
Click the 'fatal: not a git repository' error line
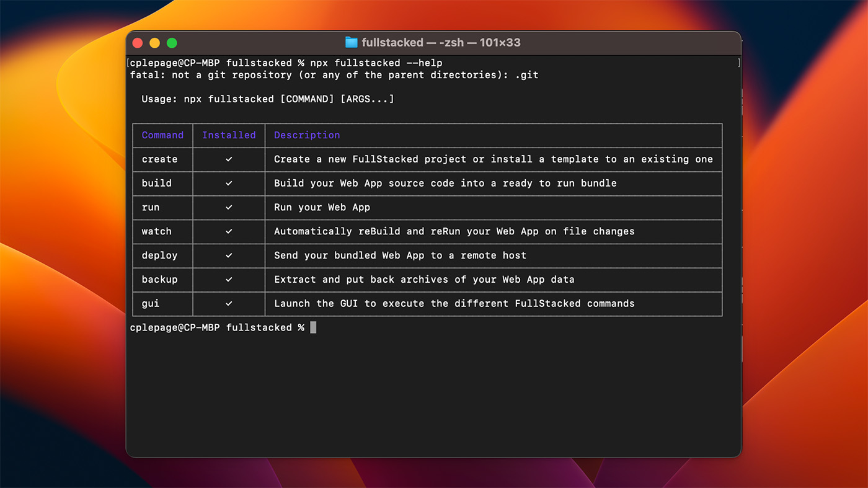(334, 75)
